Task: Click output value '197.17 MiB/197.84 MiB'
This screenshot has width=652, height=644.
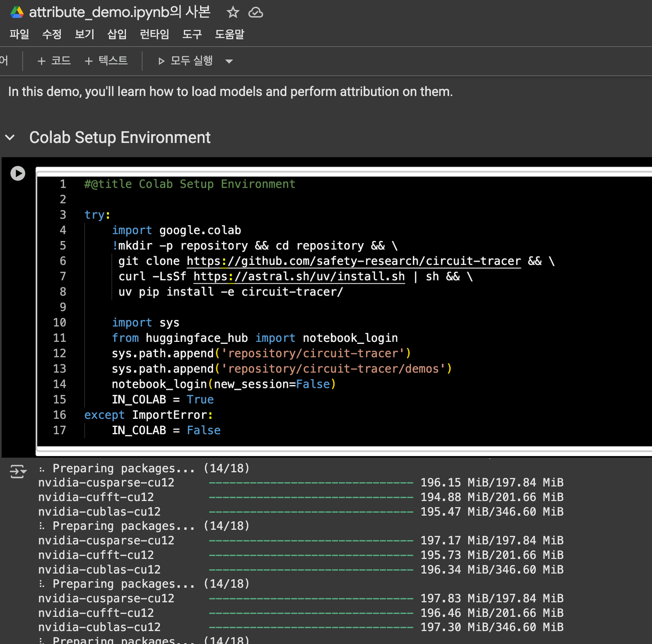Action: (x=492, y=541)
